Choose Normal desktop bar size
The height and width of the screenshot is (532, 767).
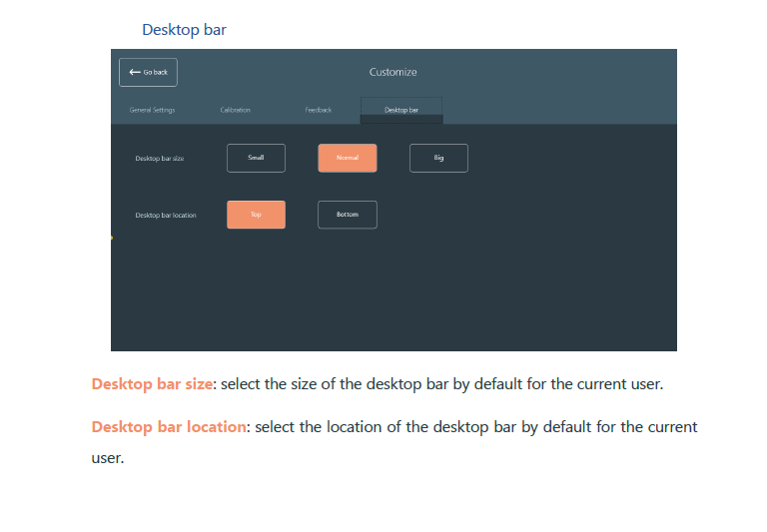coord(348,158)
